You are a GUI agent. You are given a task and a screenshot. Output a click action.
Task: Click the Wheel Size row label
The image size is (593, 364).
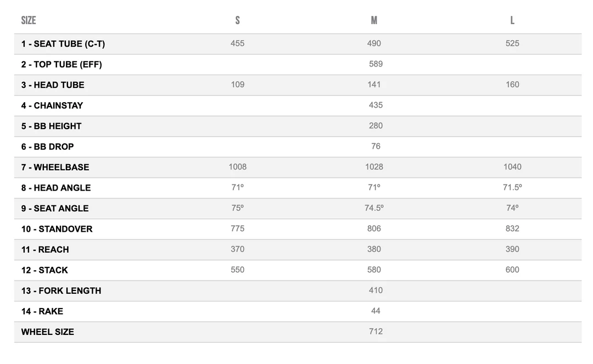(x=47, y=332)
